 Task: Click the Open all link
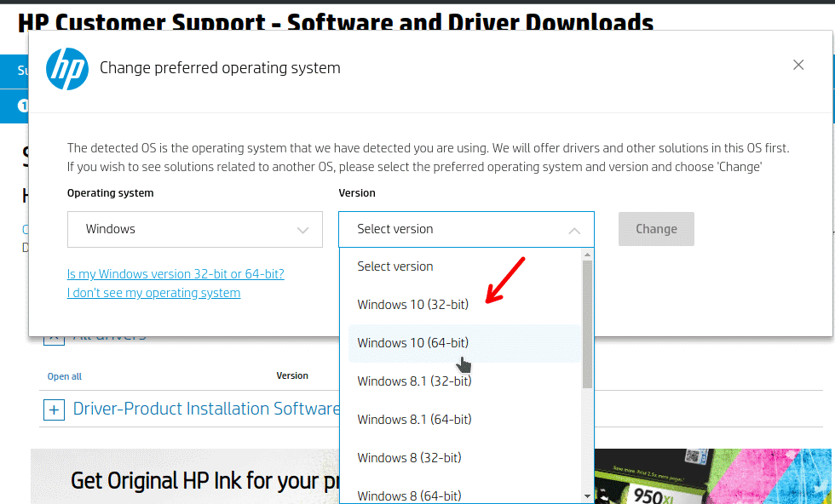[65, 376]
